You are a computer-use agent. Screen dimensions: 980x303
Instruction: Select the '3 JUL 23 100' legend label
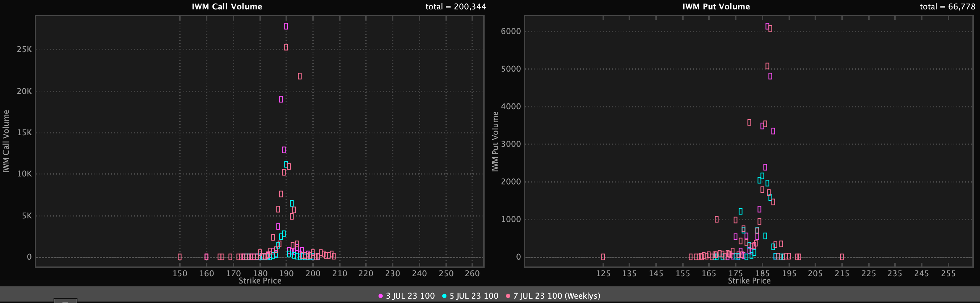pos(410,296)
